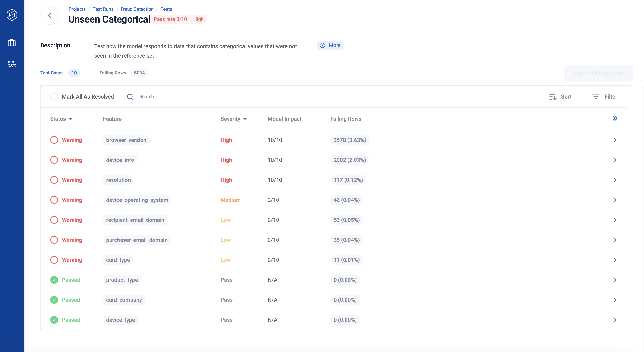The height and width of the screenshot is (352, 644).
Task: Toggle Mark All As Resolved radio
Action: pyautogui.click(x=54, y=97)
